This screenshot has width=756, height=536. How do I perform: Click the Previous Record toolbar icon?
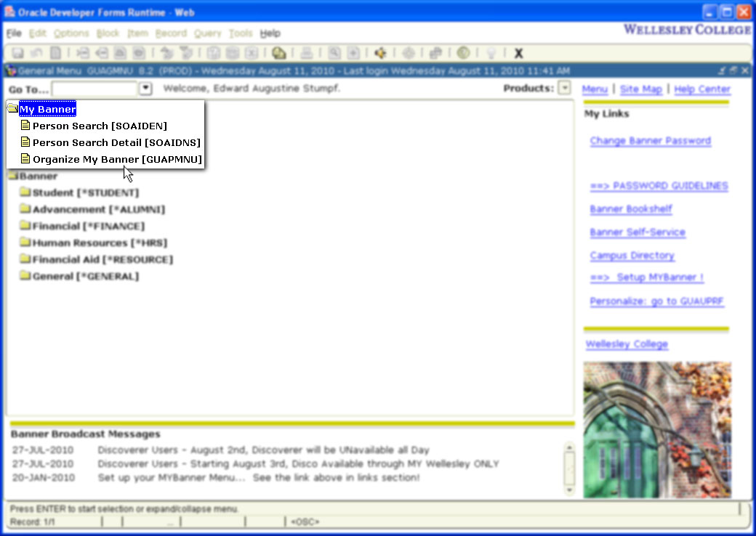pos(120,53)
